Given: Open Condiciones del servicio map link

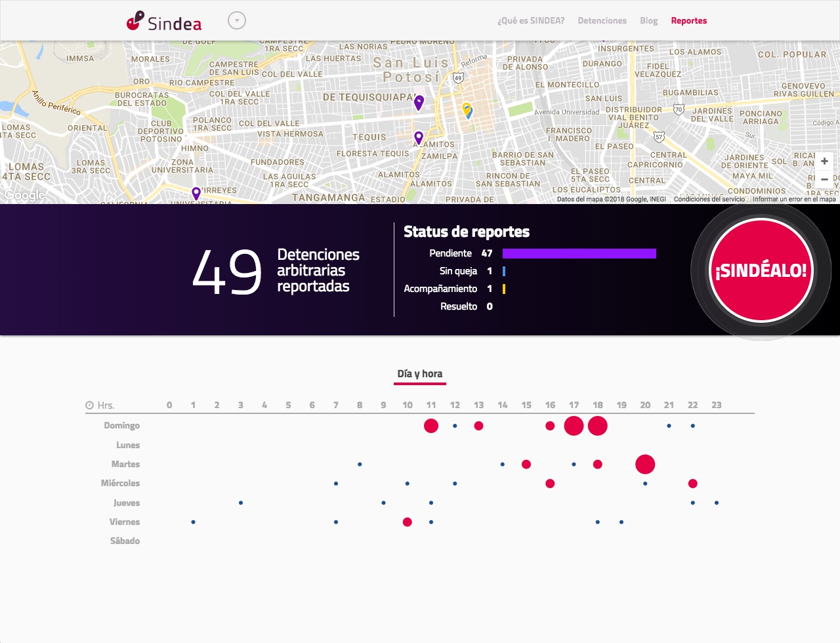Looking at the screenshot, I should (x=709, y=199).
